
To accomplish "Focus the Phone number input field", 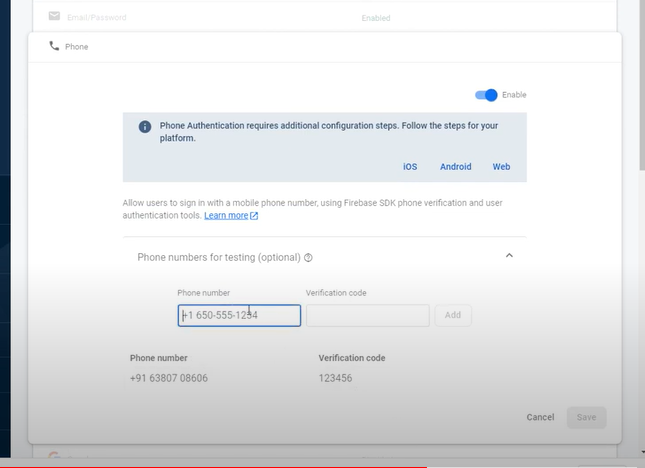I will [239, 316].
